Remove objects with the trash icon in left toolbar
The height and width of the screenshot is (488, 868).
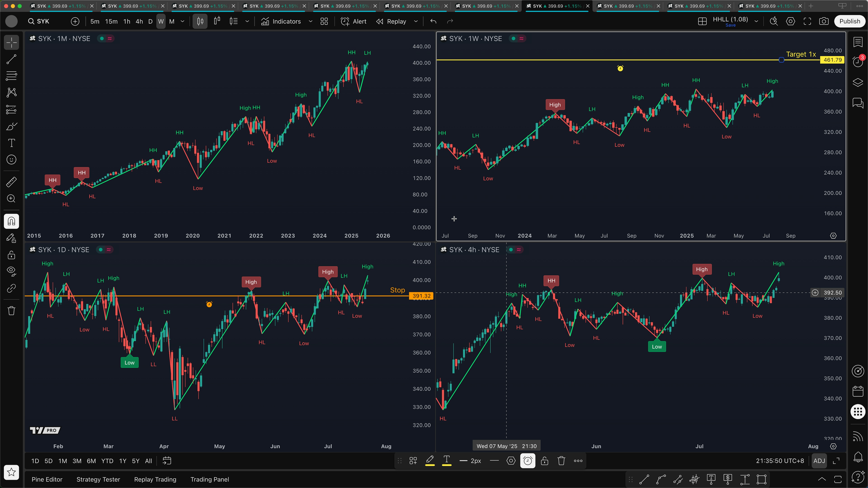12,310
